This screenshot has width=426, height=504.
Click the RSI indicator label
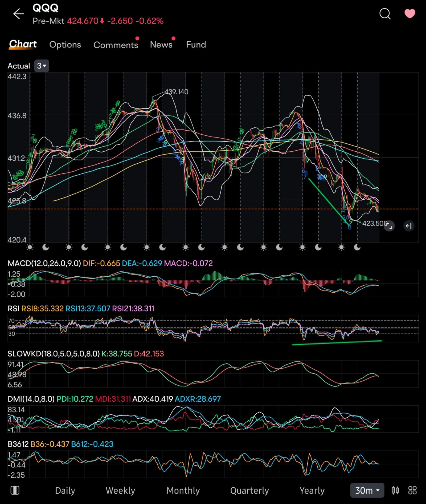(13, 308)
